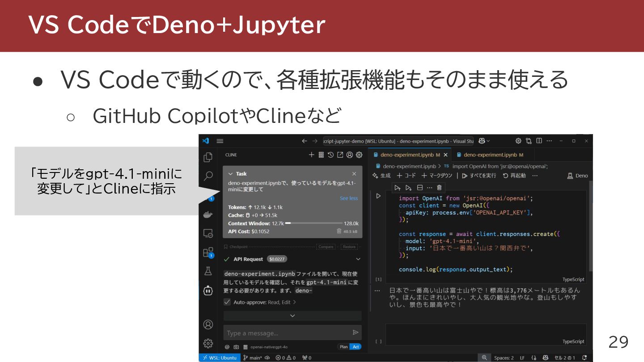This screenshot has width=644, height=362.
Task: Open the Explorer view in activity bar
Action: coord(208,157)
